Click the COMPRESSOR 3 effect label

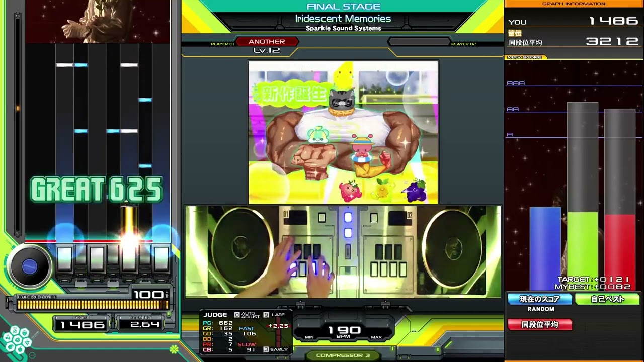coord(343,355)
